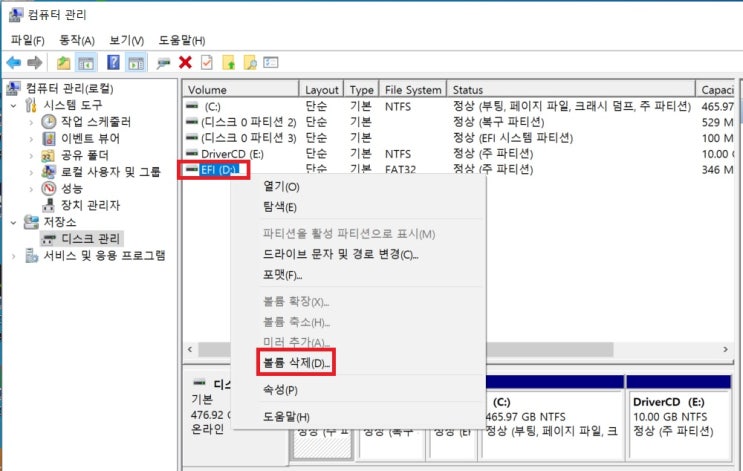Expand the 성능 tree node
743x471 pixels.
(31, 189)
